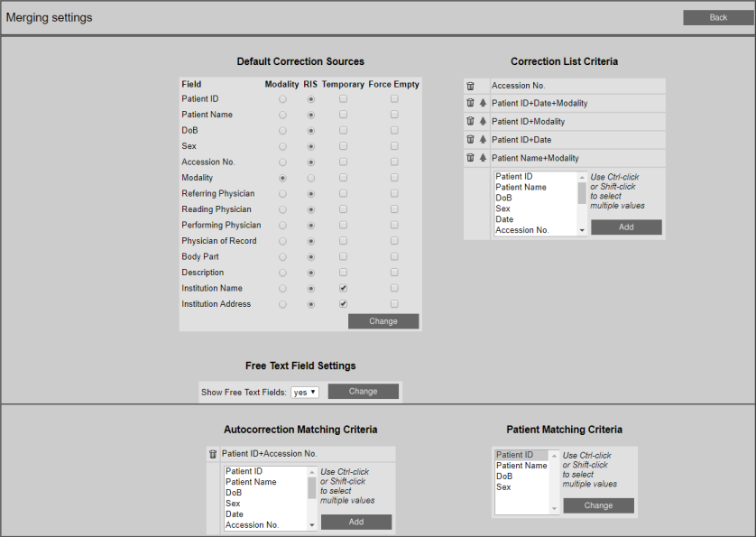Move Patient ID+Date+Modality criterion up
This screenshot has width=756, height=537.
click(x=483, y=104)
